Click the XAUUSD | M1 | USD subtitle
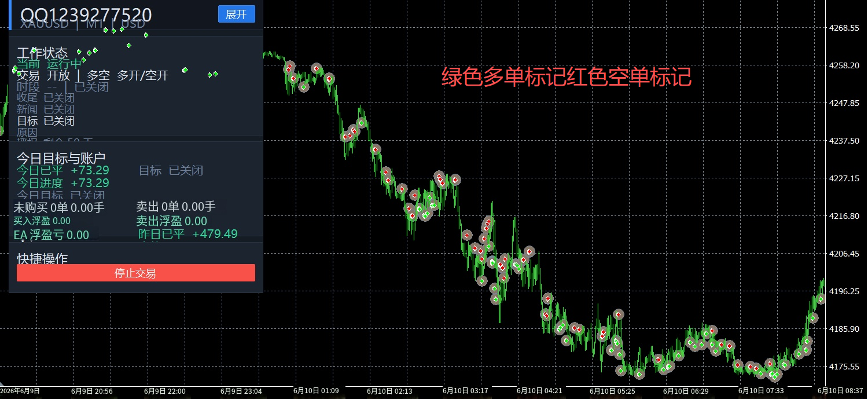This screenshot has height=399, width=868. pyautogui.click(x=82, y=24)
